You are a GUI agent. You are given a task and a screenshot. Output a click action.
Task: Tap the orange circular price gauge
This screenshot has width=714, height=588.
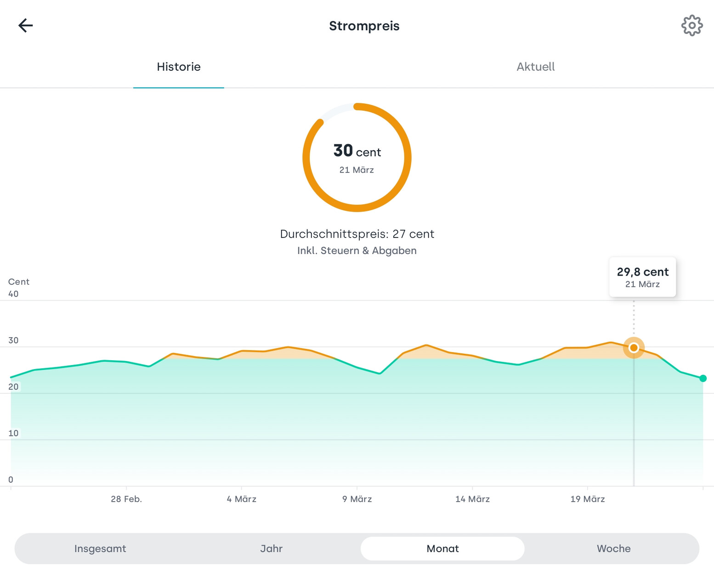pos(407,158)
